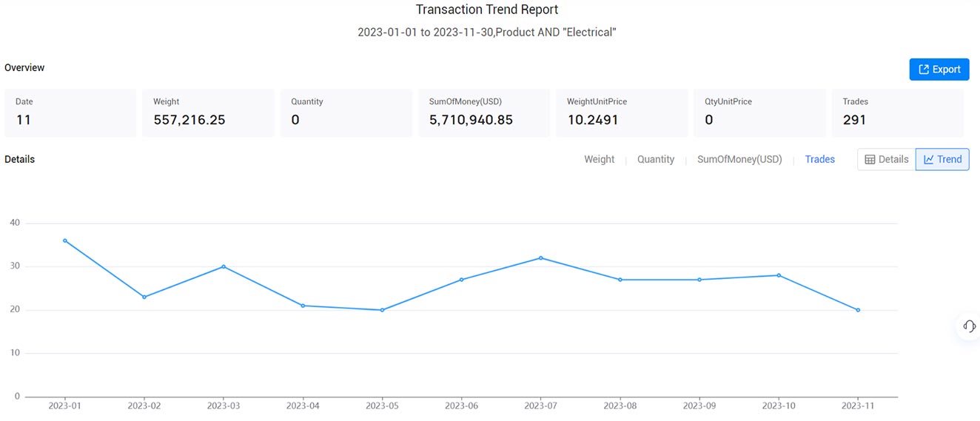Click the Details section heading on left
The height and width of the screenshot is (421, 980).
pyautogui.click(x=19, y=159)
